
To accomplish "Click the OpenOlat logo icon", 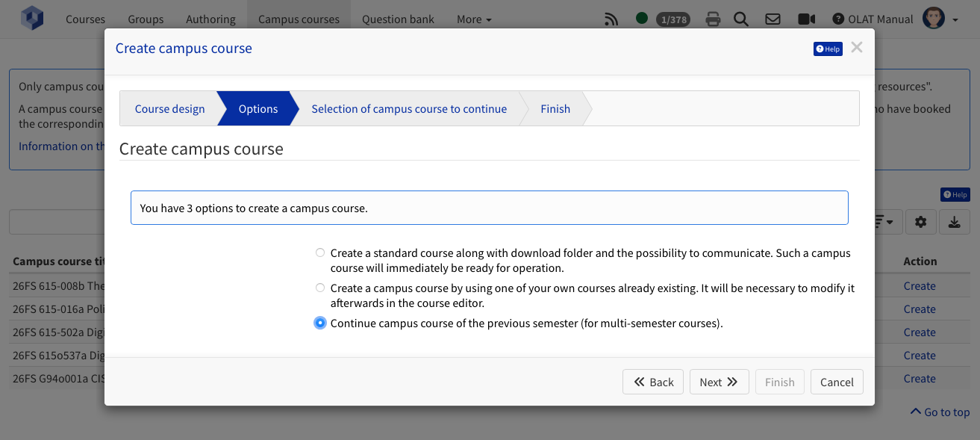I will (x=32, y=19).
